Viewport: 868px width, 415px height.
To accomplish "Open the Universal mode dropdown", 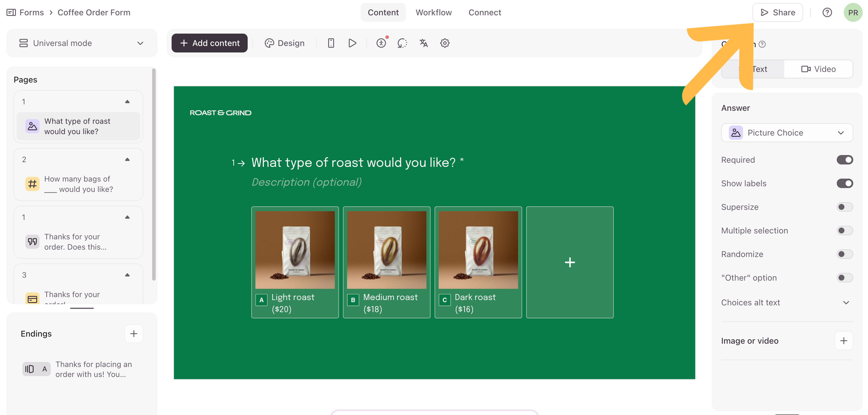I will (x=82, y=43).
